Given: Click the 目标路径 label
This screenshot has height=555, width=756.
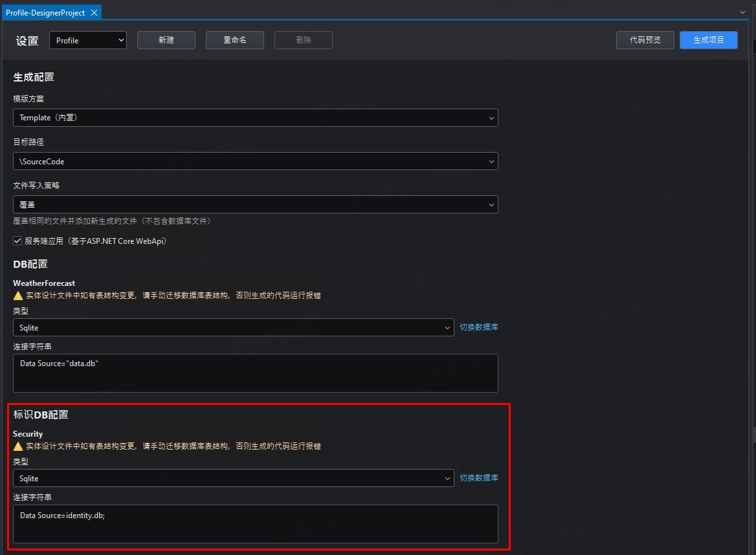Looking at the screenshot, I should 28,142.
